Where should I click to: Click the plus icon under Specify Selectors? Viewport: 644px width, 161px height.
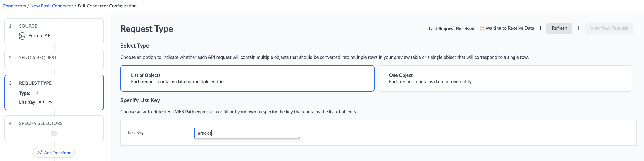pos(54,133)
